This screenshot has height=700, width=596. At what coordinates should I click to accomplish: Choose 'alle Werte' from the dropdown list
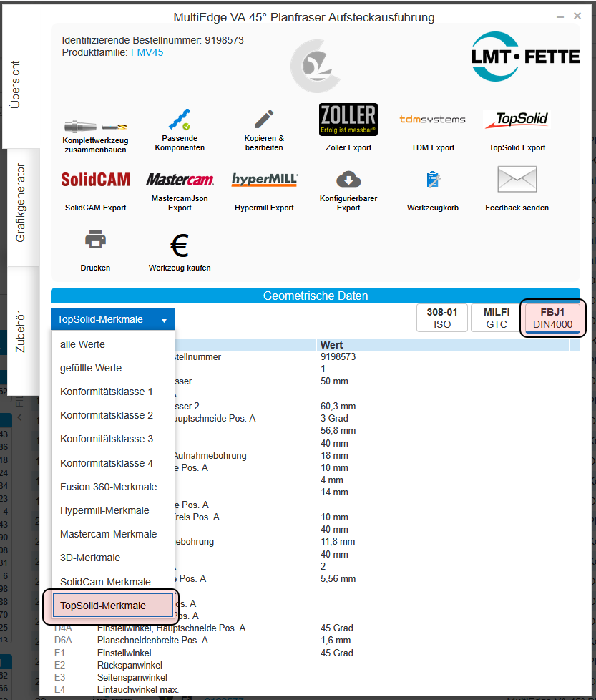pyautogui.click(x=113, y=344)
